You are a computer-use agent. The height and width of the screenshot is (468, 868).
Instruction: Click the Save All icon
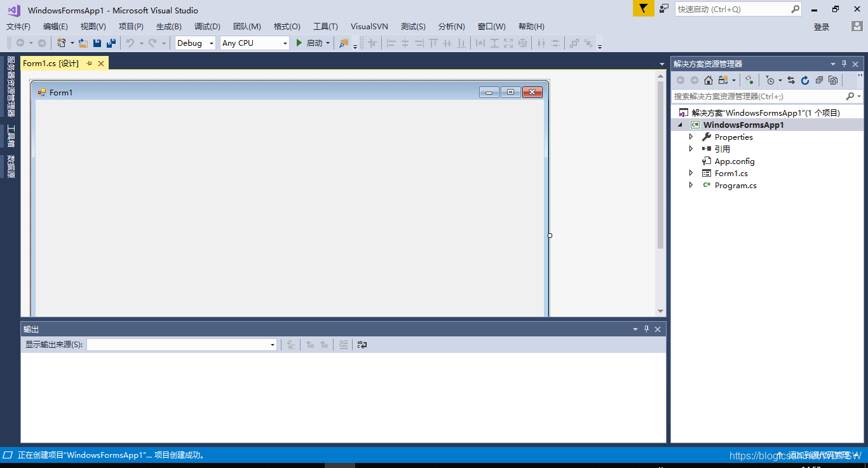pos(111,43)
